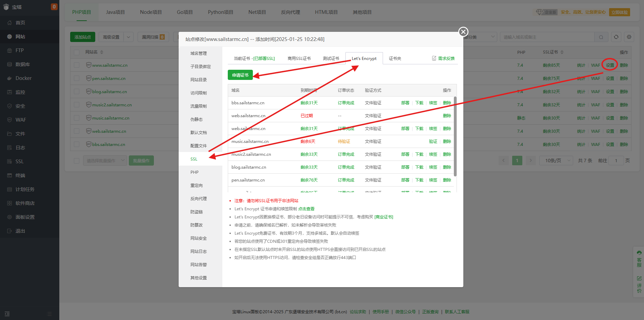Toggle the bottom batch-select checkbox
The image size is (644, 320).
click(77, 161)
